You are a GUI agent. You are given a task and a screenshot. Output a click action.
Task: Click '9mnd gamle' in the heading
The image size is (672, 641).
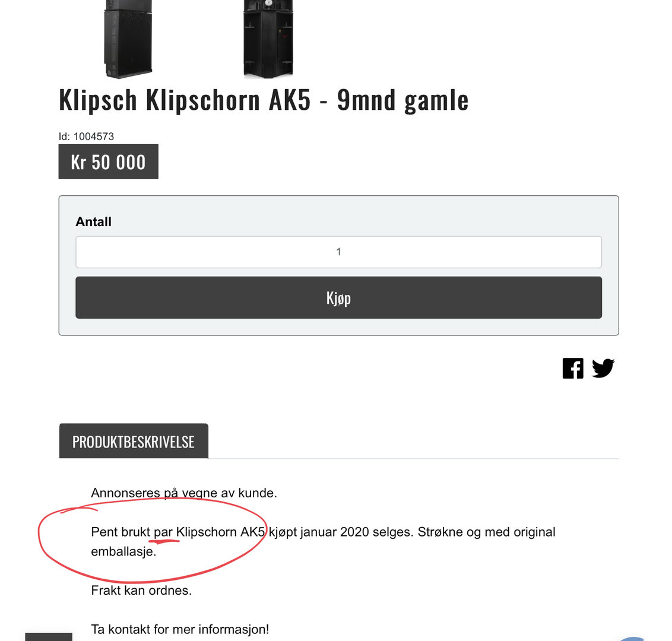(403, 100)
